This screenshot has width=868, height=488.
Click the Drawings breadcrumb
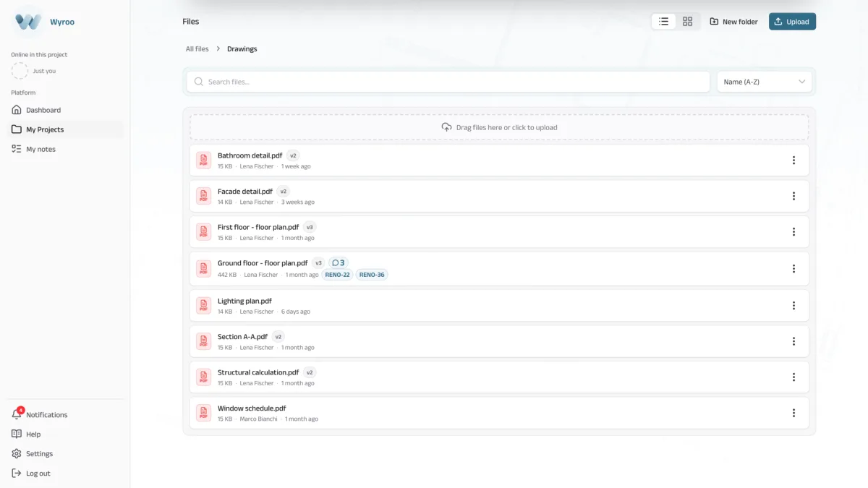click(242, 49)
